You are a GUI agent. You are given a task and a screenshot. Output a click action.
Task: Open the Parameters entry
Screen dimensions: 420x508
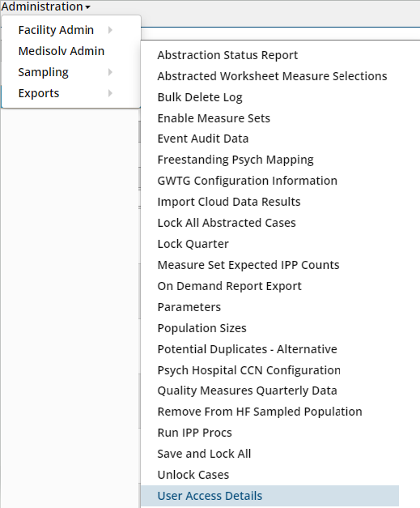coord(189,307)
